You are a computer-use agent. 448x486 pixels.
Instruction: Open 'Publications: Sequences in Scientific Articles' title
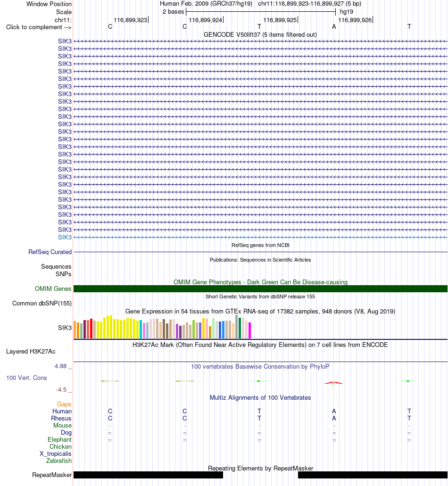pos(260,260)
